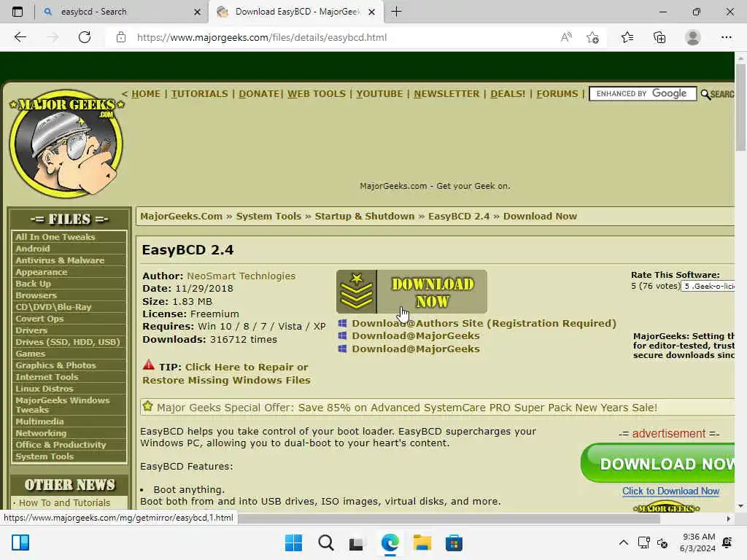This screenshot has height=560, width=747.
Task: Click System Tools breadcrumb
Action: (268, 216)
